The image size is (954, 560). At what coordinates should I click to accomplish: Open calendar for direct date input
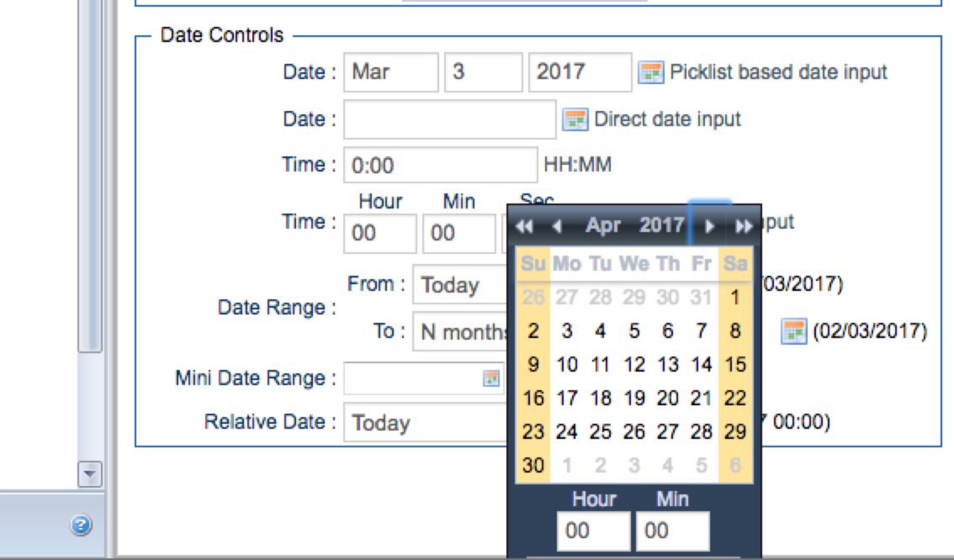tap(575, 120)
